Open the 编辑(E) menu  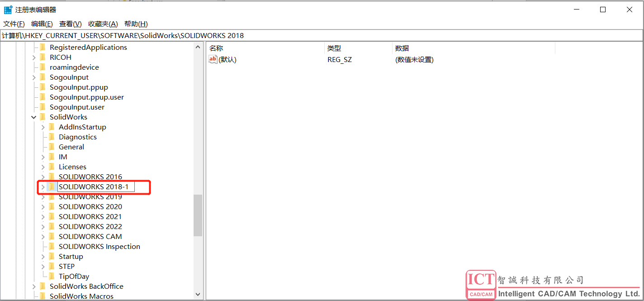(42, 24)
